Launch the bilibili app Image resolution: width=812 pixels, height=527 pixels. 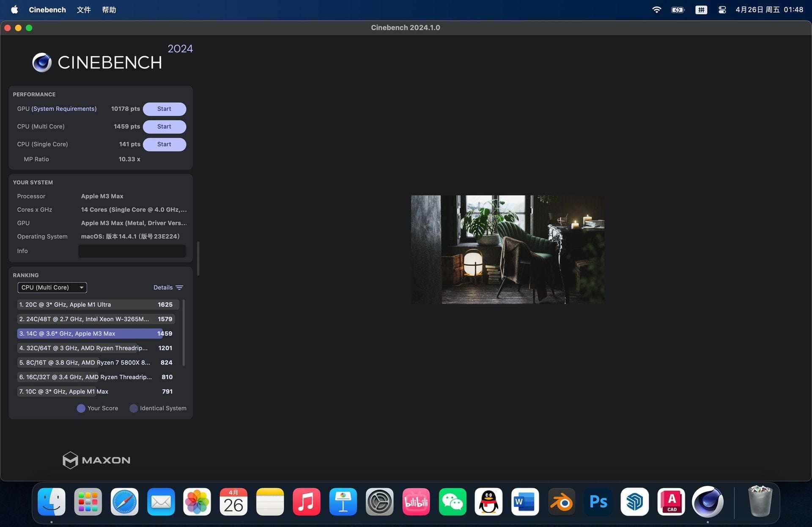pyautogui.click(x=416, y=502)
